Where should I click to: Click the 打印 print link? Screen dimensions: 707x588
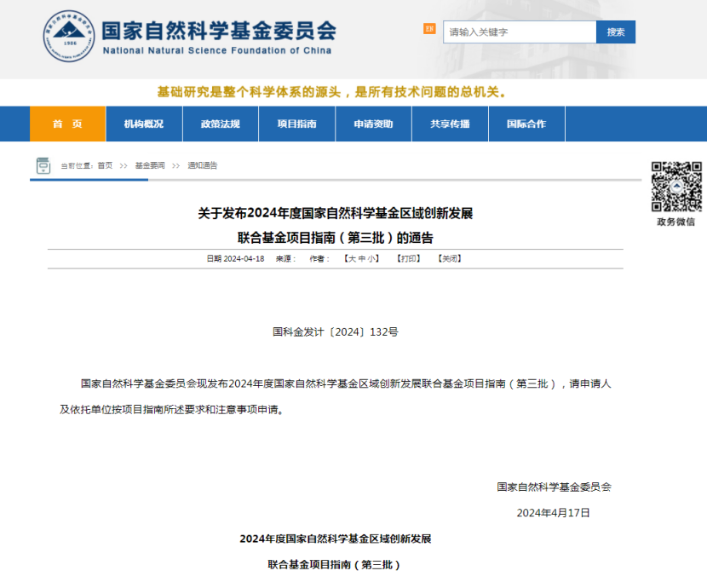[409, 258]
